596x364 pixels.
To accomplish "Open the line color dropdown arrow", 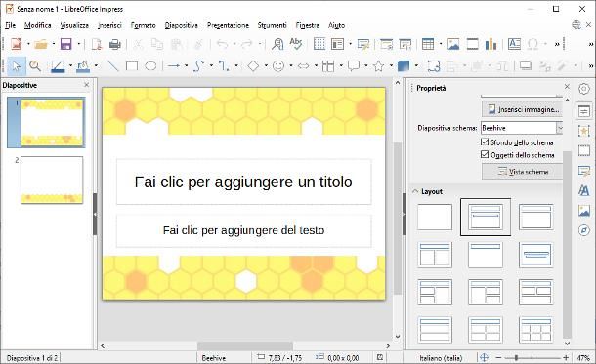I will [70, 66].
